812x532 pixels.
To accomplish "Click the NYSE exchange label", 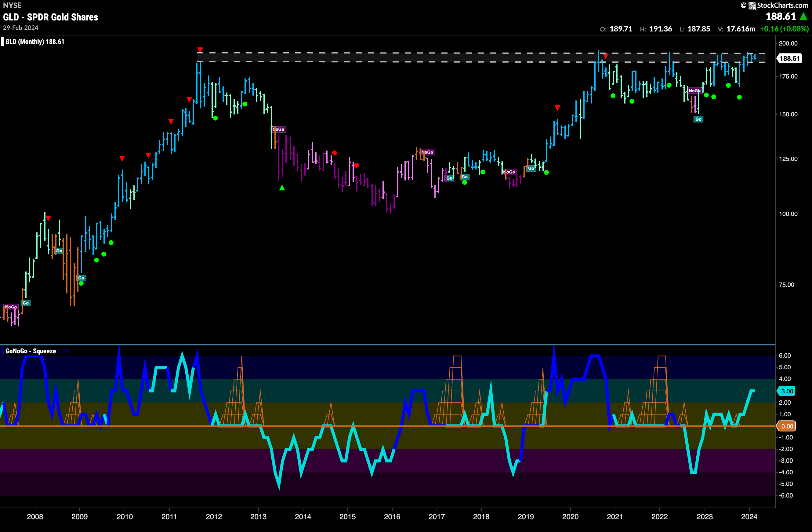I will point(12,5).
